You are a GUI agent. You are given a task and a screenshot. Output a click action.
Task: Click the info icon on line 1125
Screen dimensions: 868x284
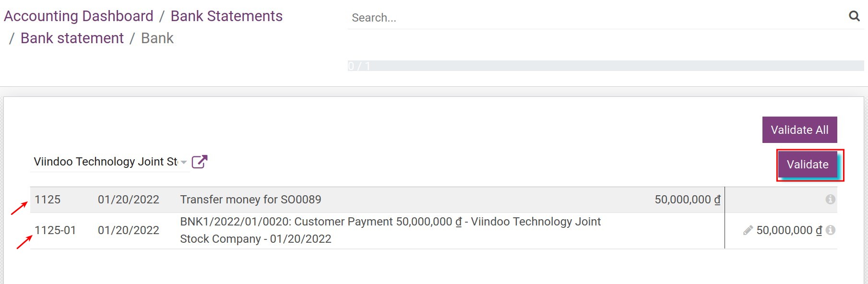[x=830, y=199]
